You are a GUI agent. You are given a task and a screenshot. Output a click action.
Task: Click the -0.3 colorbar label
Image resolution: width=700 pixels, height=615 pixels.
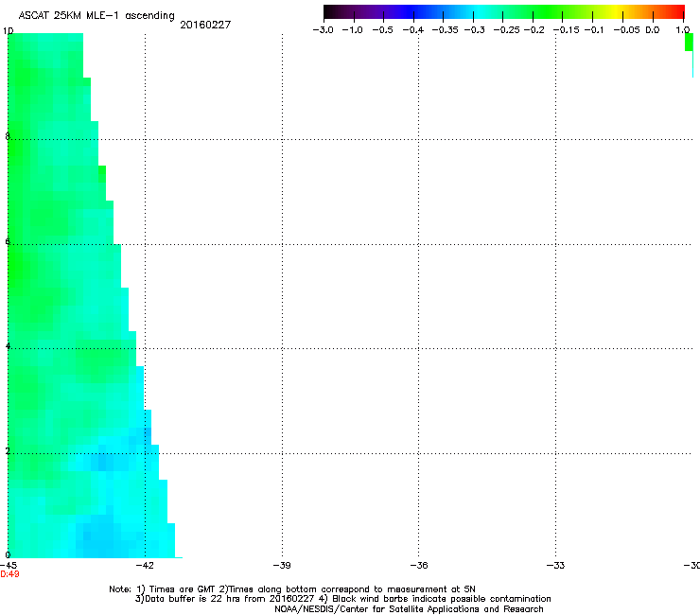(x=475, y=30)
